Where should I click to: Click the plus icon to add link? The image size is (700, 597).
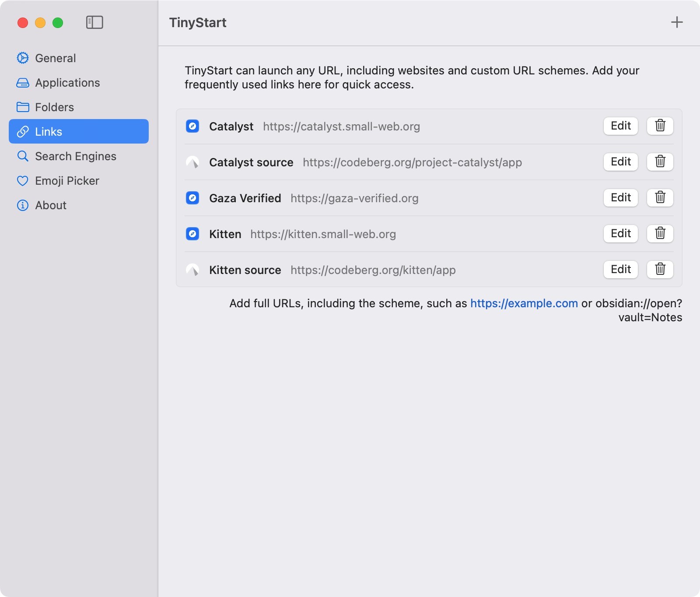tap(677, 22)
